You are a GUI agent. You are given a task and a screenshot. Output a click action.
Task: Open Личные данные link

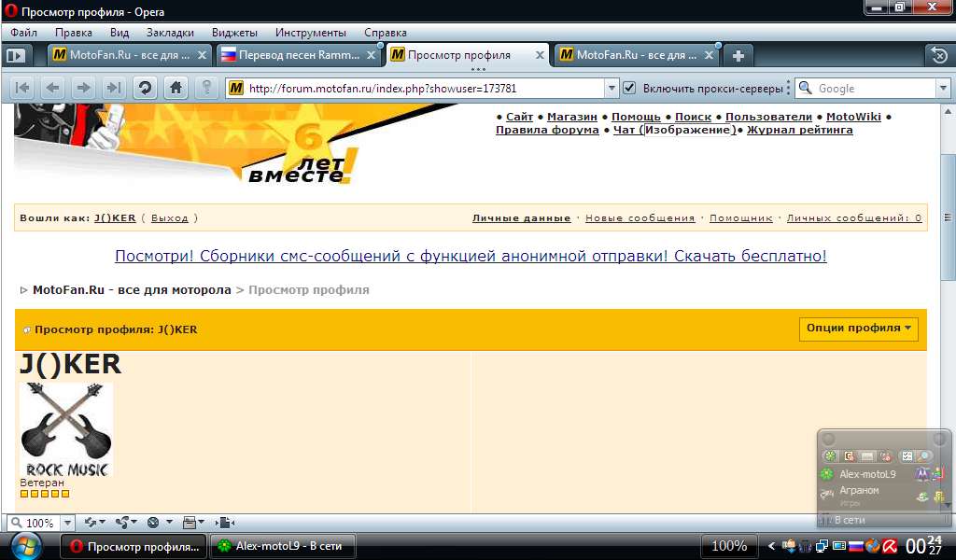pyautogui.click(x=521, y=218)
